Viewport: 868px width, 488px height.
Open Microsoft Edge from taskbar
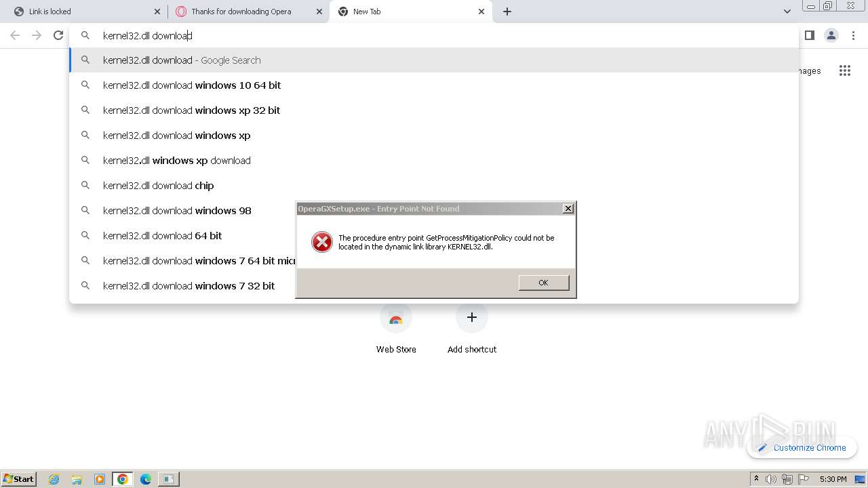[x=146, y=479]
